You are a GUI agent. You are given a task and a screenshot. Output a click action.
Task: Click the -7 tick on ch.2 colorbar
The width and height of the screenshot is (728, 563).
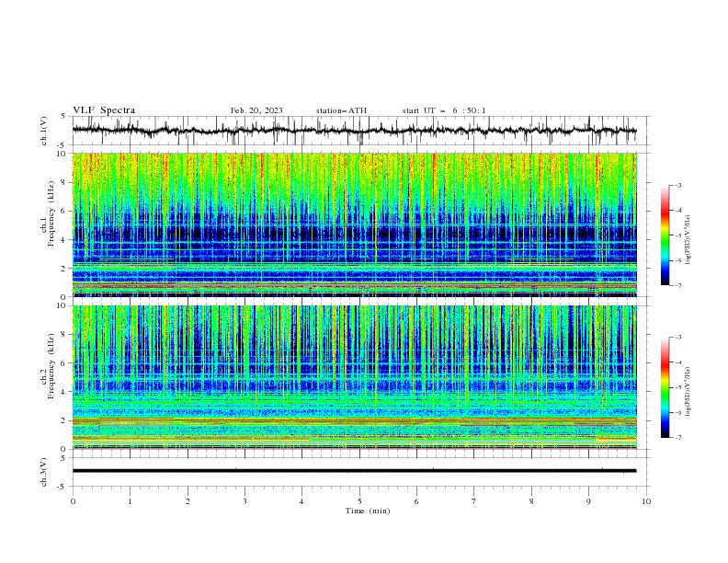(x=678, y=438)
